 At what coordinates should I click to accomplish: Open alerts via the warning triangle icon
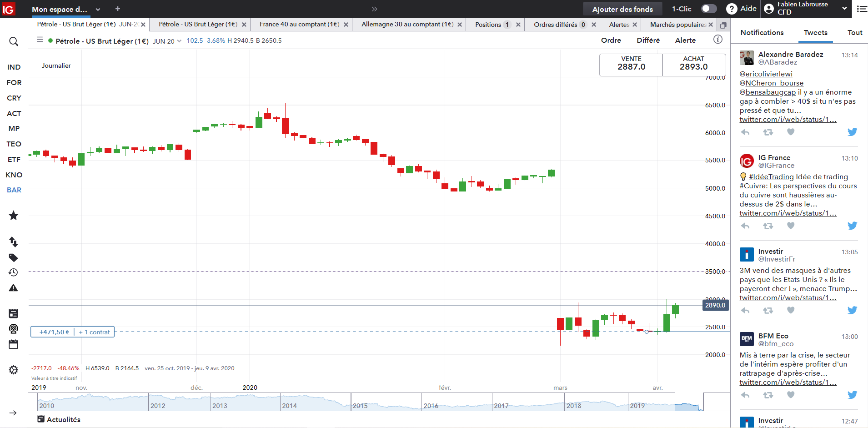pos(14,288)
